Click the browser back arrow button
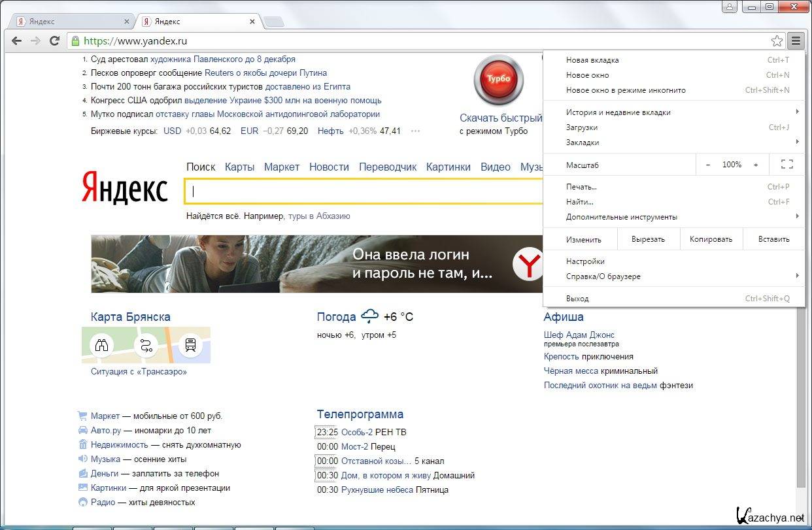Viewport: 812px width, 530px height. point(17,41)
